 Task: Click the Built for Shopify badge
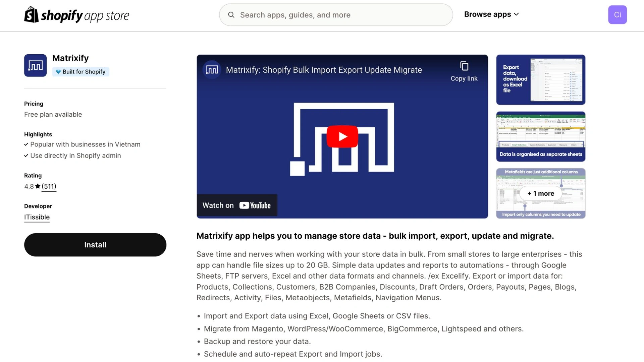click(80, 72)
